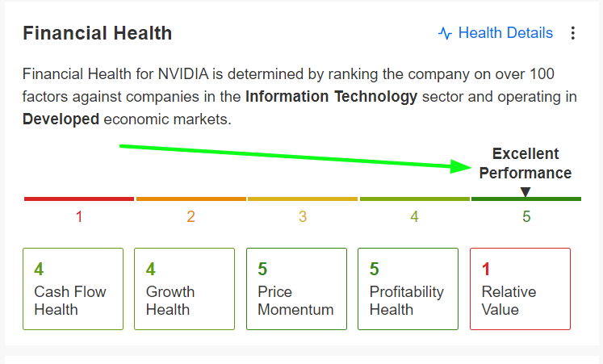Select the Growth Health card
Image resolution: width=603 pixels, height=364 pixels.
click(185, 289)
